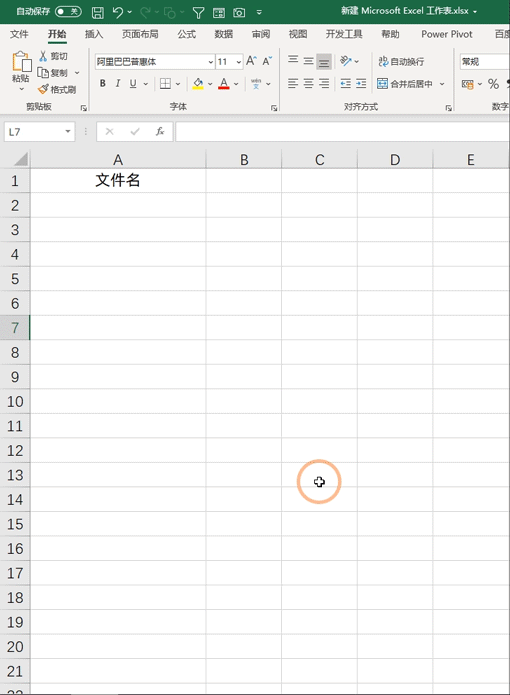The height and width of the screenshot is (695, 510).
Task: Open the File (文件) tab
Action: pos(19,34)
